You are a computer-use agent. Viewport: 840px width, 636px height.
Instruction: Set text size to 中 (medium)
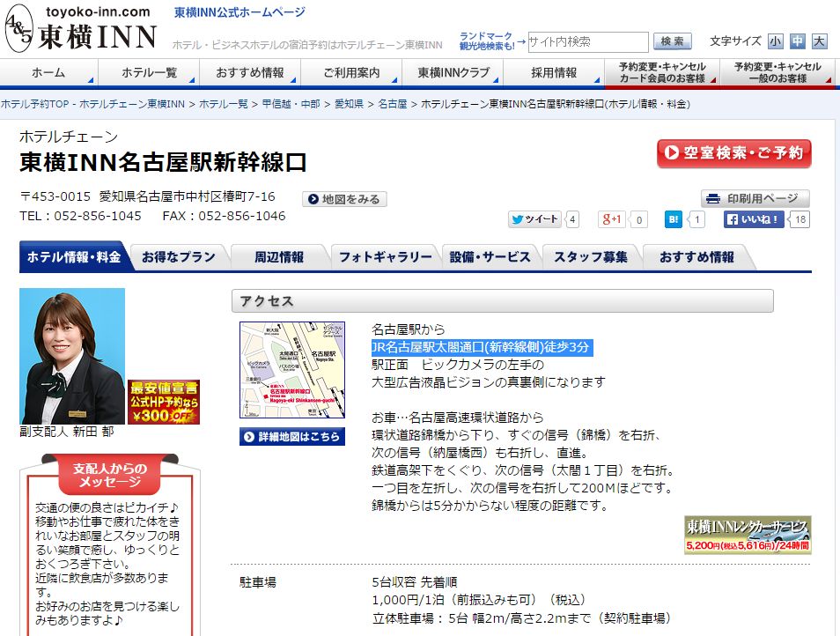coord(797,41)
